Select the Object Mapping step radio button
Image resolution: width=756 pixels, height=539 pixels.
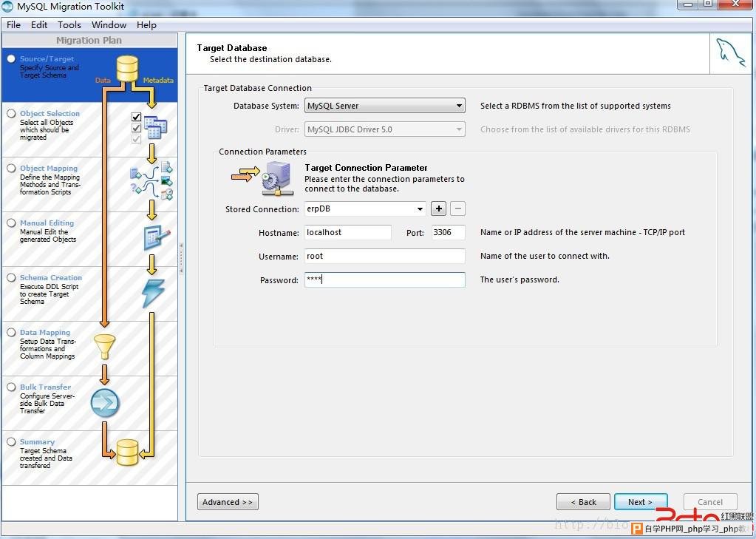[11, 168]
